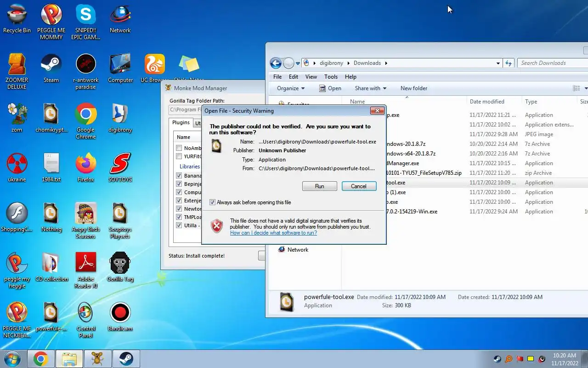
Task: Check the YURFit... plugin checkbox
Action: point(179,156)
